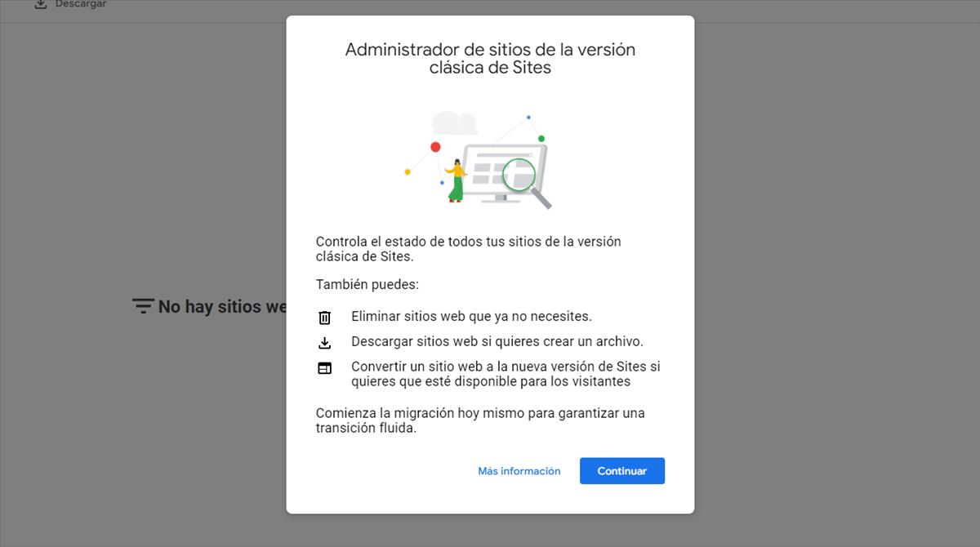Click the No hay sitios heading in background
The width and height of the screenshot is (980, 547).
point(222,307)
